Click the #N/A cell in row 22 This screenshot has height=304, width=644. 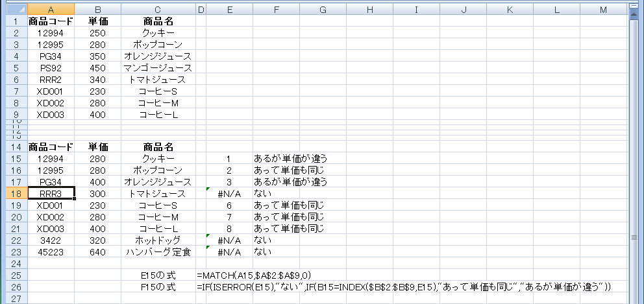229,240
